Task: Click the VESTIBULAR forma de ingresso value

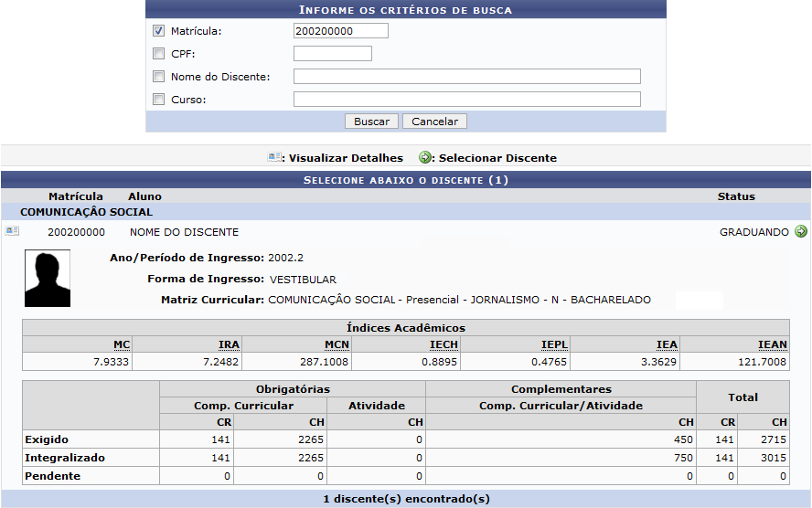Action: (303, 280)
